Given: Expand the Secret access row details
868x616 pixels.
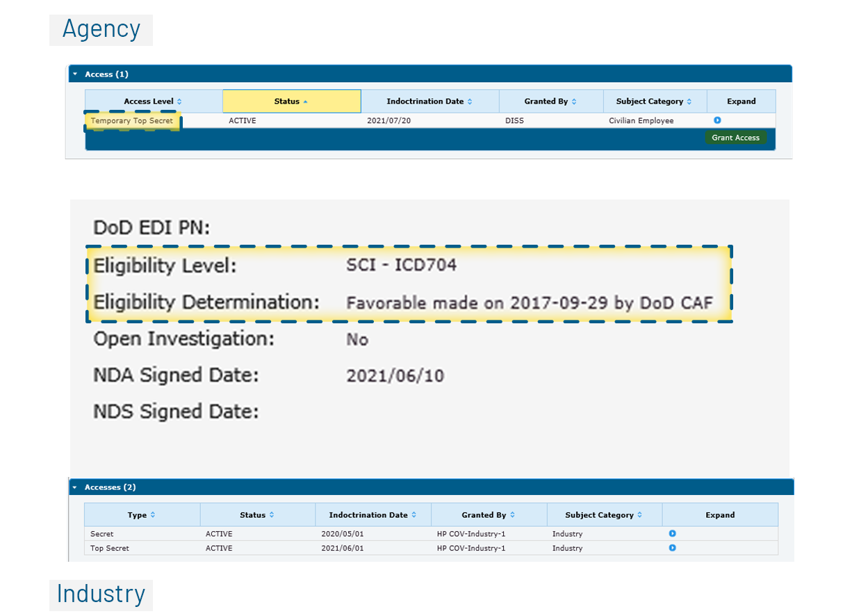Looking at the screenshot, I should point(673,534).
